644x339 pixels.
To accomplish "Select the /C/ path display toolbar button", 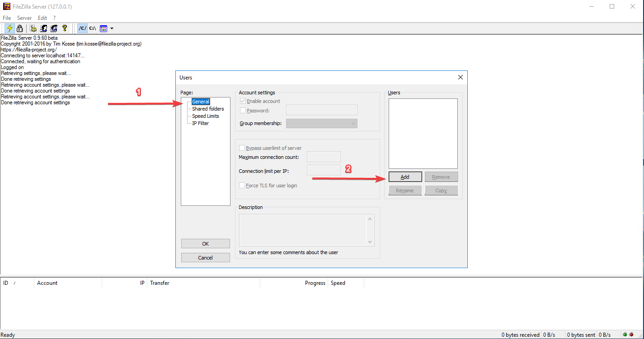I will 82,28.
